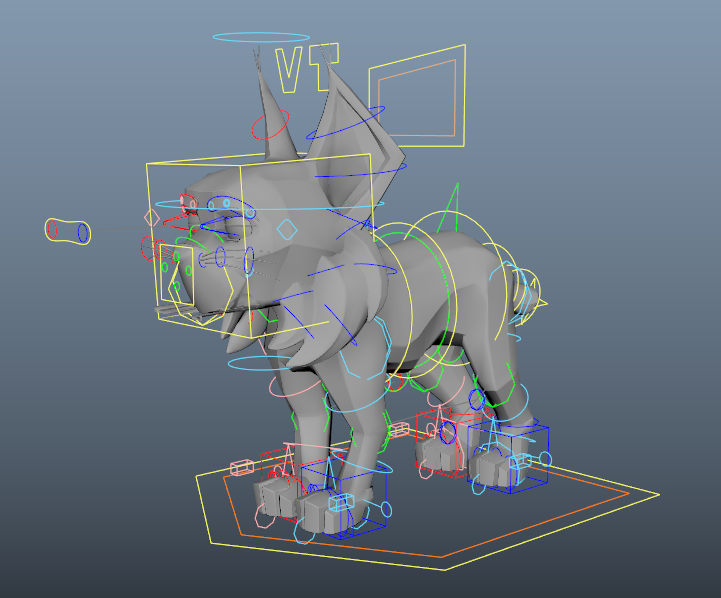Select the yellow capsule eye-aim control
This screenshot has width=721, height=598.
[x=68, y=231]
